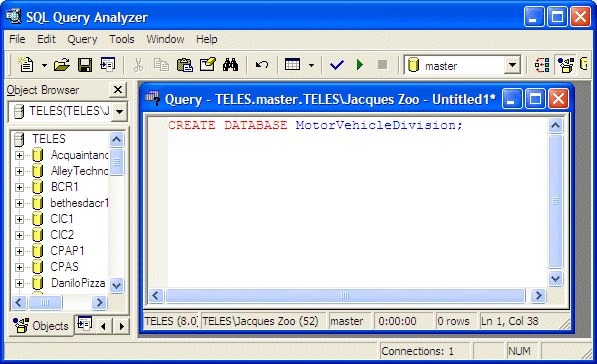Expand the BCR1 database node
This screenshot has width=597, height=364.
(19, 187)
